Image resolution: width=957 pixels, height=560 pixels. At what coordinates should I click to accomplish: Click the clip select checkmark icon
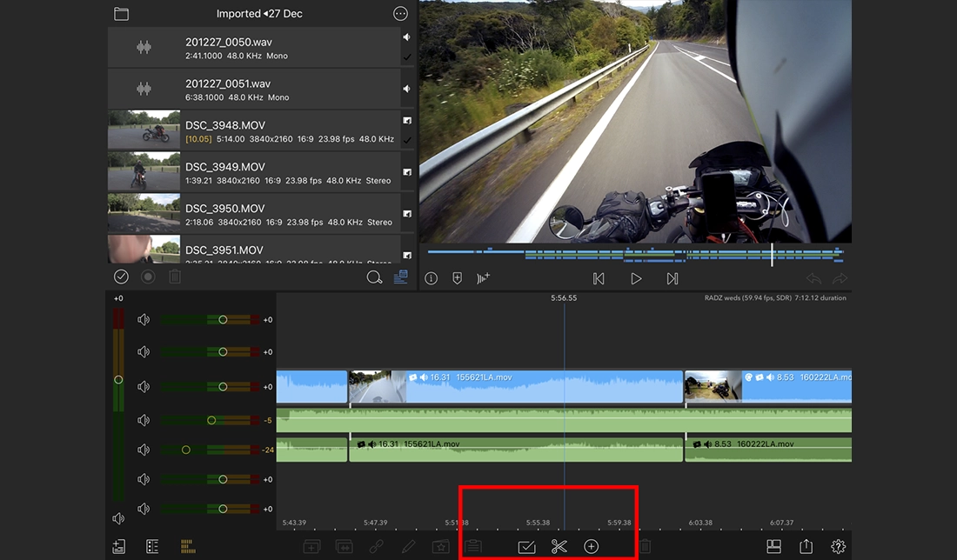[x=526, y=547]
